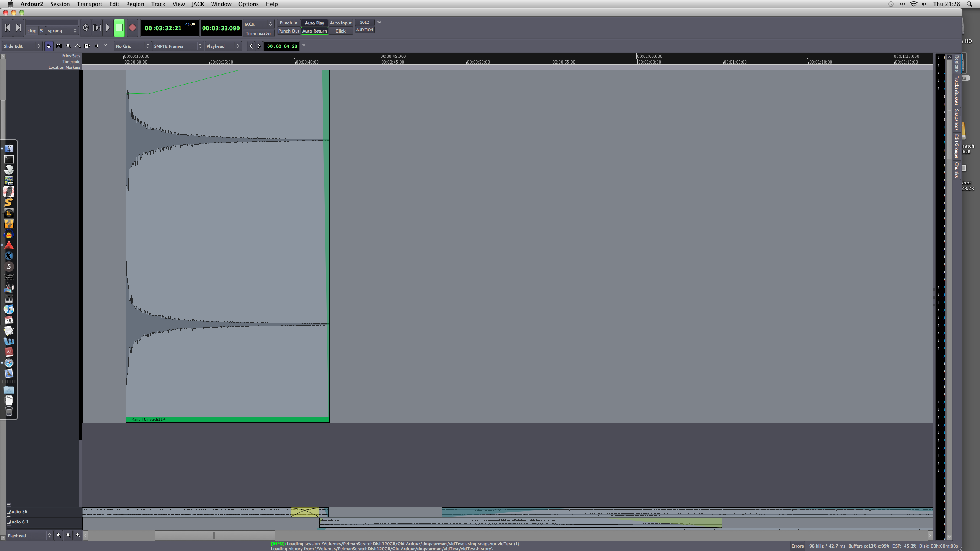Click the zoom out button at bottom
Image resolution: width=980 pixels, height=551 pixels.
(59, 535)
